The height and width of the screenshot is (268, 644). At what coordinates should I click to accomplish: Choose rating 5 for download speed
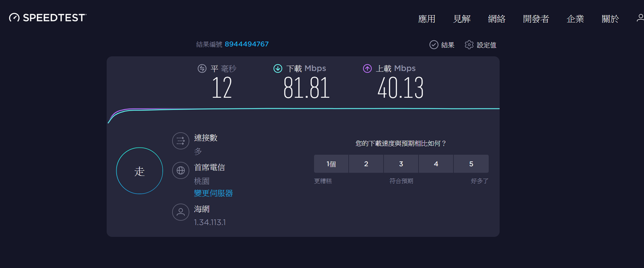[x=471, y=164]
